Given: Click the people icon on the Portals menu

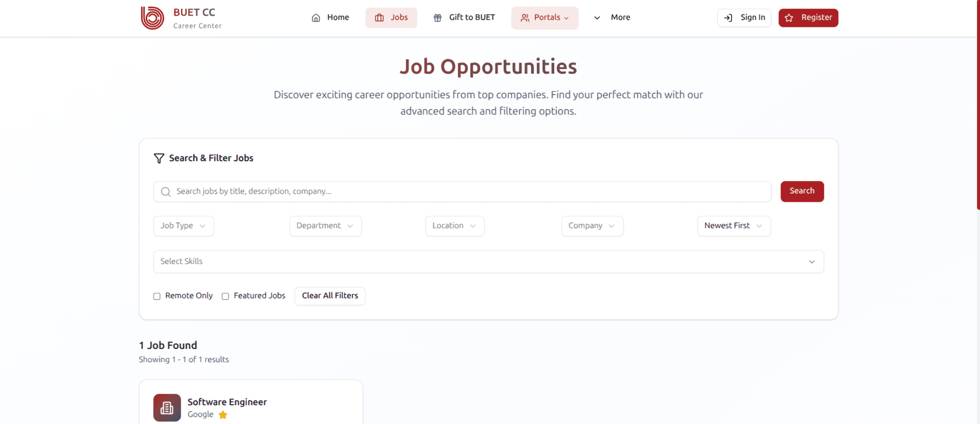Looking at the screenshot, I should (525, 18).
